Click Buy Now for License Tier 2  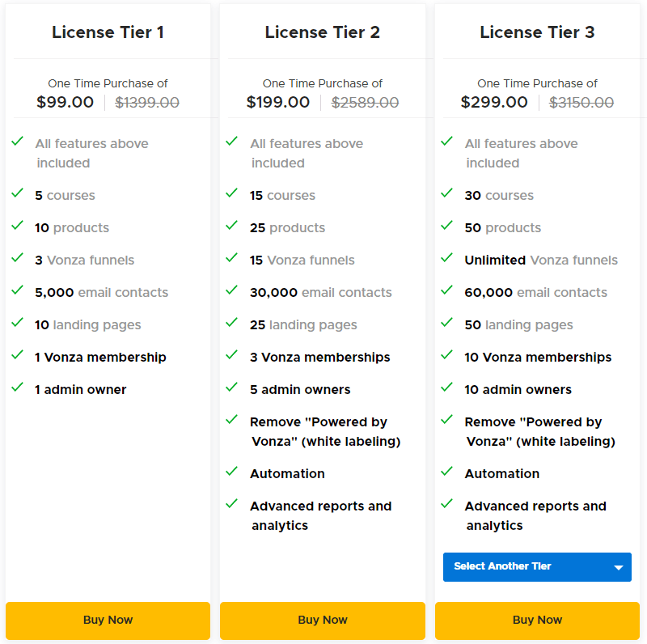pyautogui.click(x=322, y=621)
